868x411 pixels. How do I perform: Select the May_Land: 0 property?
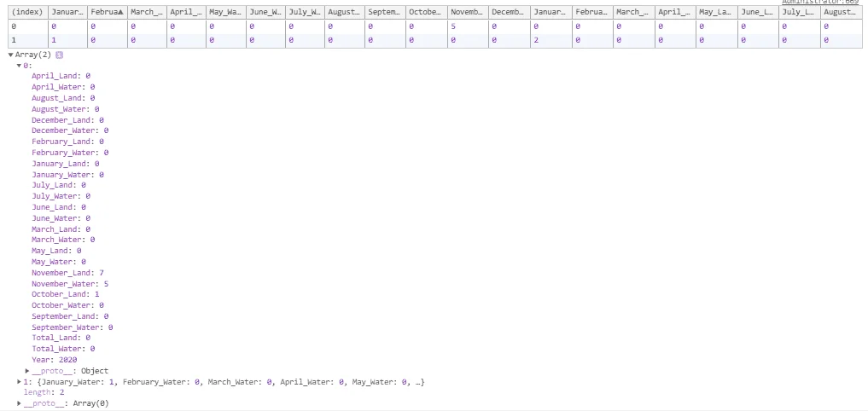point(56,251)
